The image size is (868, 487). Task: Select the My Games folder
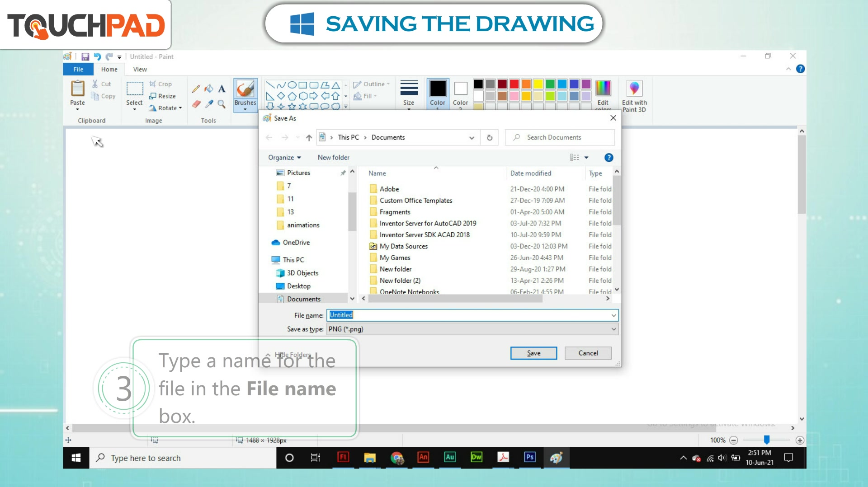(x=395, y=258)
